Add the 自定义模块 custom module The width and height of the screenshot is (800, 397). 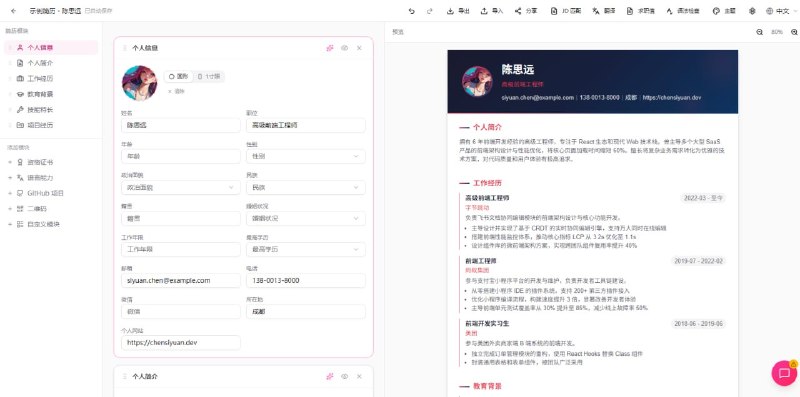tap(51, 224)
